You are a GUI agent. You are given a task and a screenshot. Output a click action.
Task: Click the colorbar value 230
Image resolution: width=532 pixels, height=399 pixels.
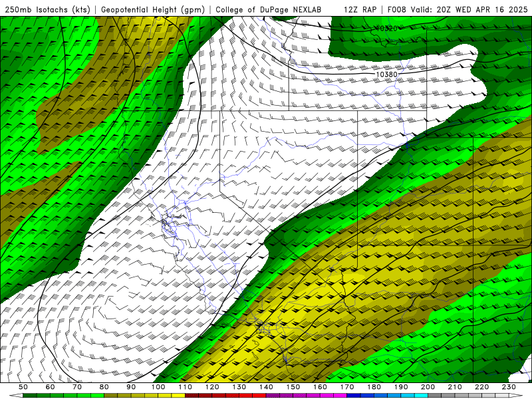click(509, 387)
